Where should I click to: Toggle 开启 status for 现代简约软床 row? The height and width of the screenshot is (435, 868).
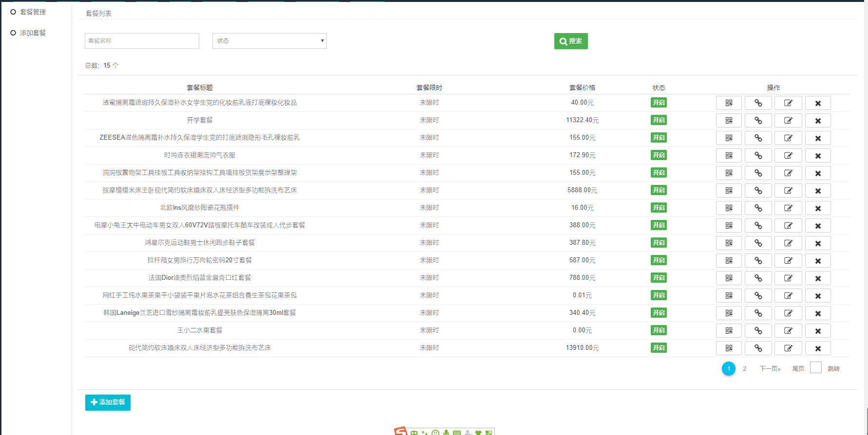pos(659,348)
